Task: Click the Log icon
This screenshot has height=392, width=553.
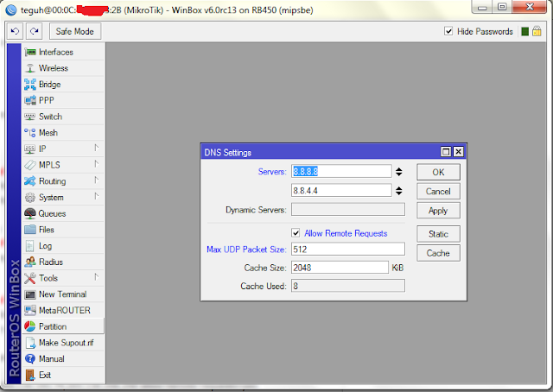Action: pyautogui.click(x=30, y=246)
